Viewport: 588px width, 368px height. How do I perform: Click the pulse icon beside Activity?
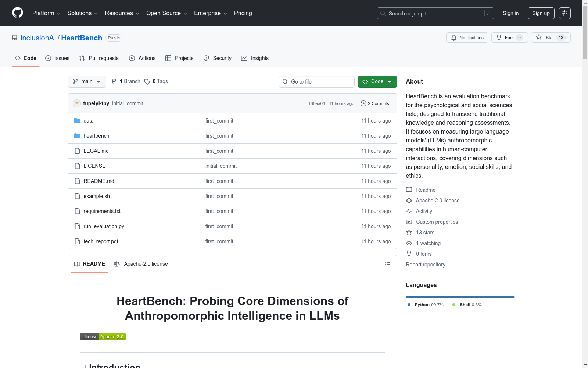point(409,211)
